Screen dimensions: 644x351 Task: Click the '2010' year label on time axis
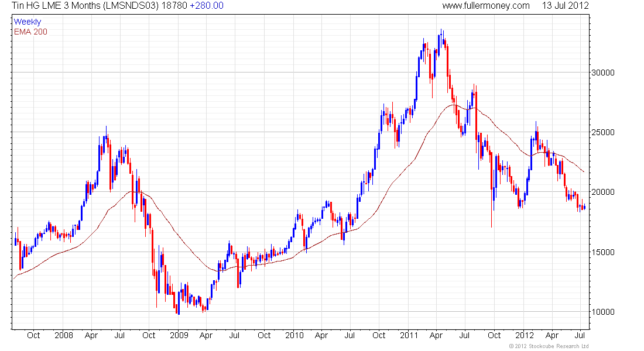294,335
